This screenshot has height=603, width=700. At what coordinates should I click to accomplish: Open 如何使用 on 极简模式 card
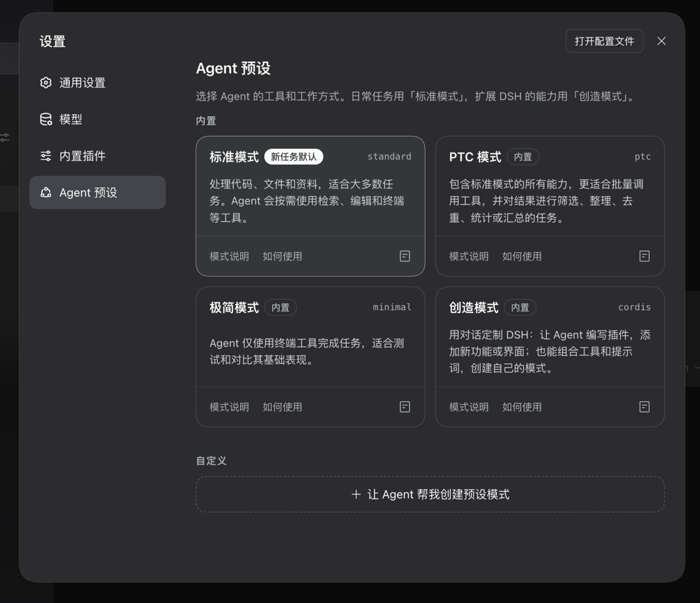(282, 407)
